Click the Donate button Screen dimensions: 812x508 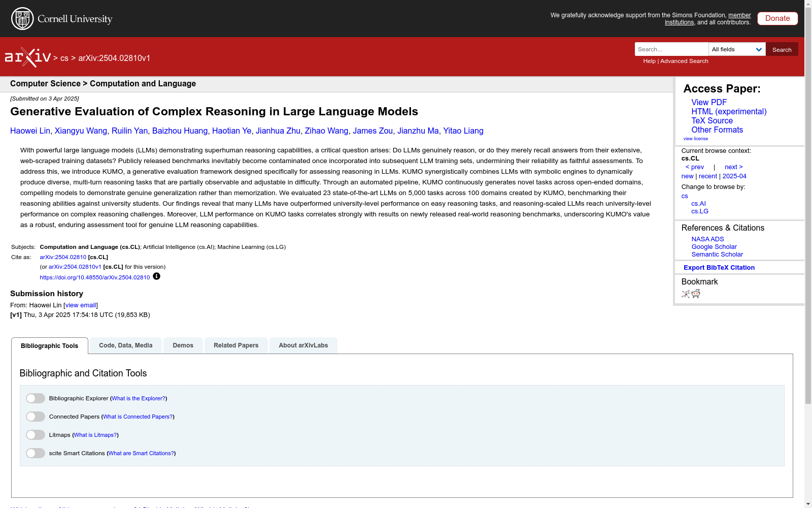click(777, 18)
